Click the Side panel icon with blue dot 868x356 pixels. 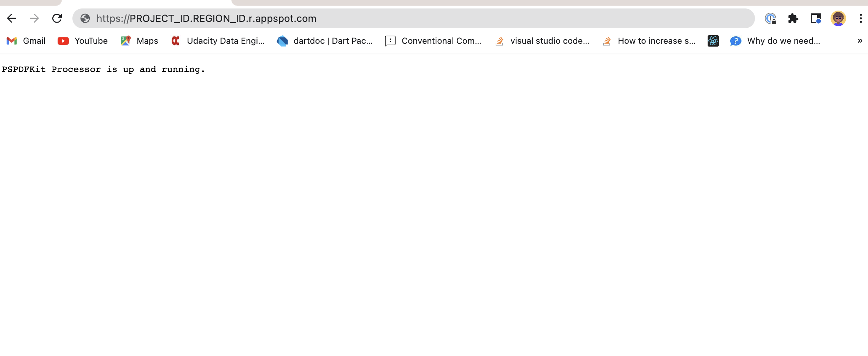[816, 18]
